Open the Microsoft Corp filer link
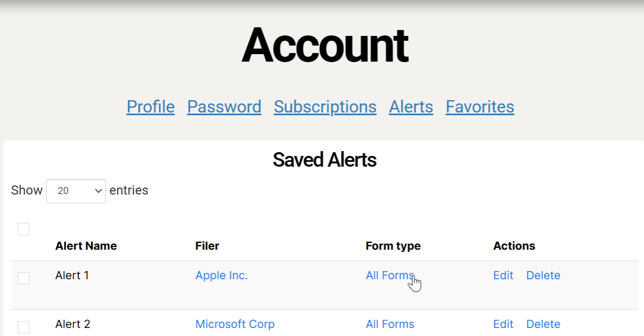This screenshot has height=336, width=644. [x=234, y=324]
